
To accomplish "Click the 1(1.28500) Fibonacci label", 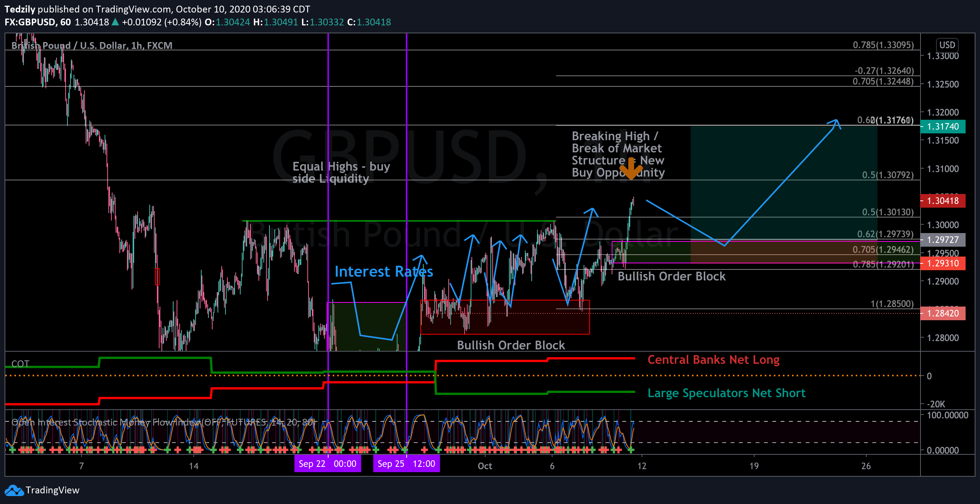I will 892,304.
